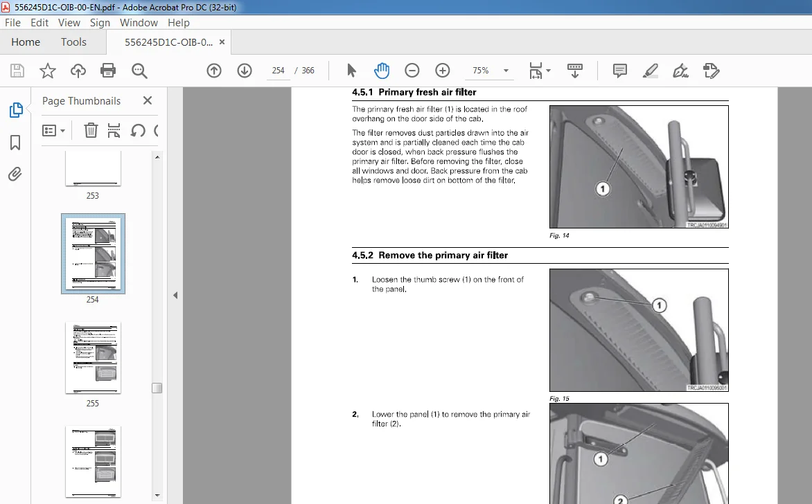This screenshot has height=504, width=812.
Task: Delete selected pages via trash icon
Action: (91, 130)
